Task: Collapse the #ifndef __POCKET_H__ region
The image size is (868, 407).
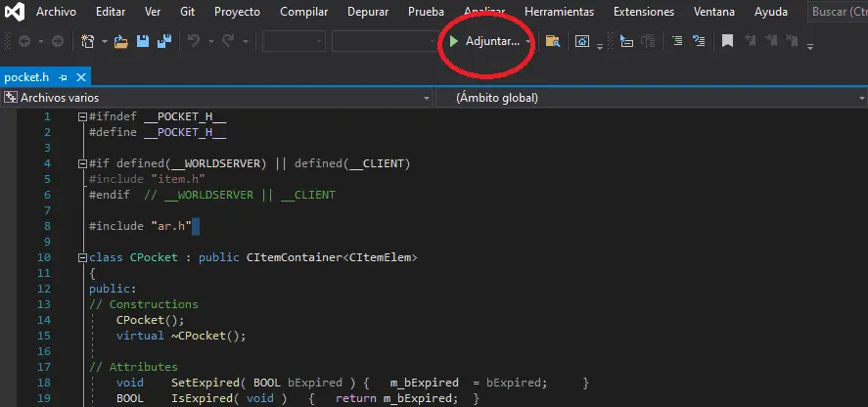Action: tap(83, 116)
